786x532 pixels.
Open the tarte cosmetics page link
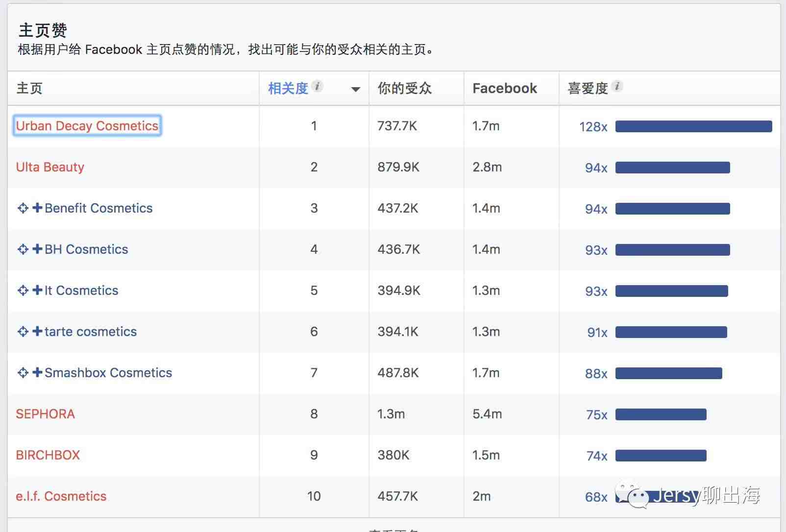pyautogui.click(x=91, y=332)
